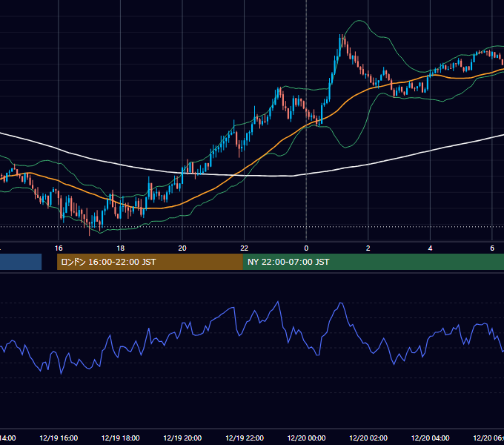Click the 12/20 00:00 time label
The image size is (504, 445).
pyautogui.click(x=306, y=438)
